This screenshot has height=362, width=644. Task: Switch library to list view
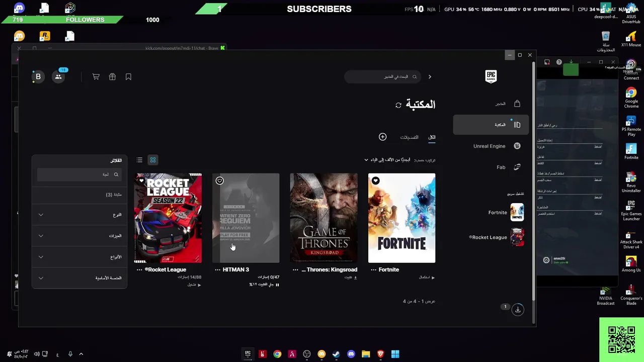139,160
